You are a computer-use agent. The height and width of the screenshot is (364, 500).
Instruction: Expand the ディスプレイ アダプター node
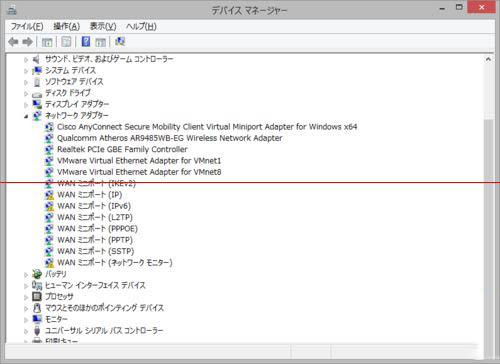click(26, 105)
